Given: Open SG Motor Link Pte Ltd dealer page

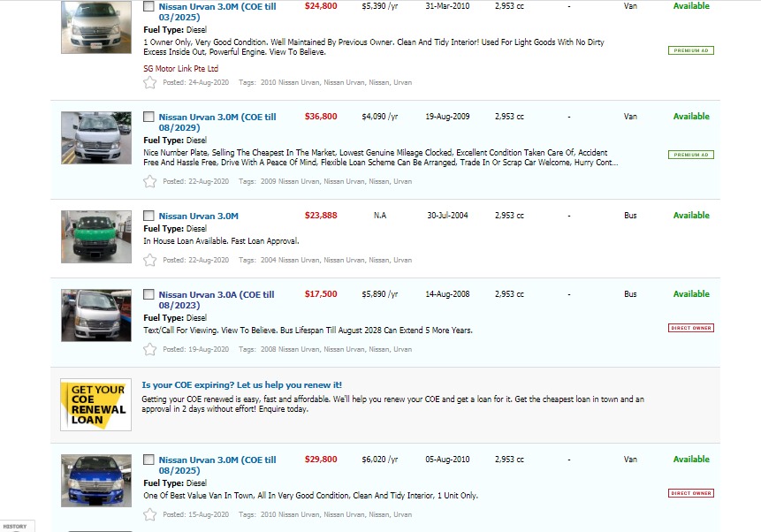Looking at the screenshot, I should [180, 68].
